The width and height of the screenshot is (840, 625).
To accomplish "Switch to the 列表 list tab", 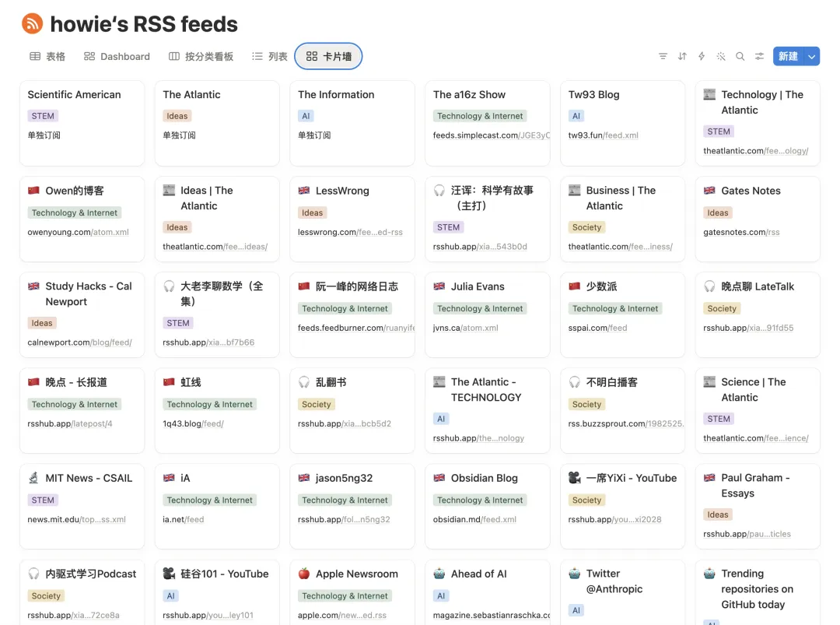I will pos(269,56).
